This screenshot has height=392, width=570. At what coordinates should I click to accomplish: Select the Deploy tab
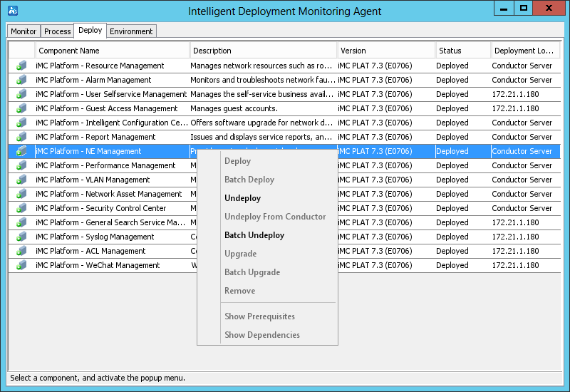pyautogui.click(x=90, y=30)
